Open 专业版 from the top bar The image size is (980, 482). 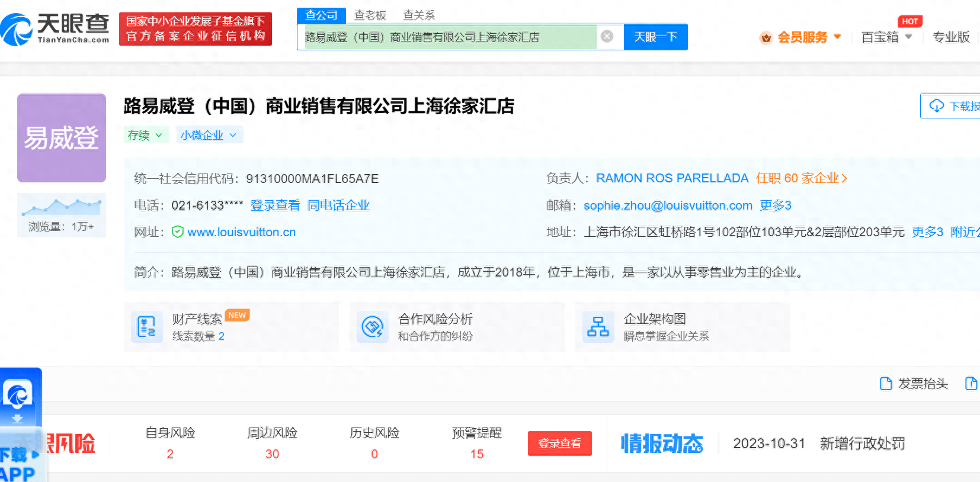[x=951, y=37]
